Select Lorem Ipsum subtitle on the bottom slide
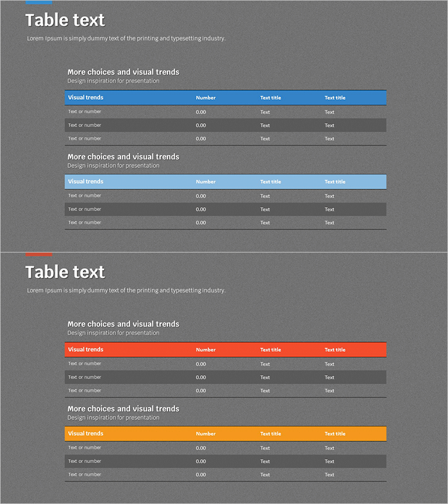This screenshot has width=448, height=504. tap(126, 291)
